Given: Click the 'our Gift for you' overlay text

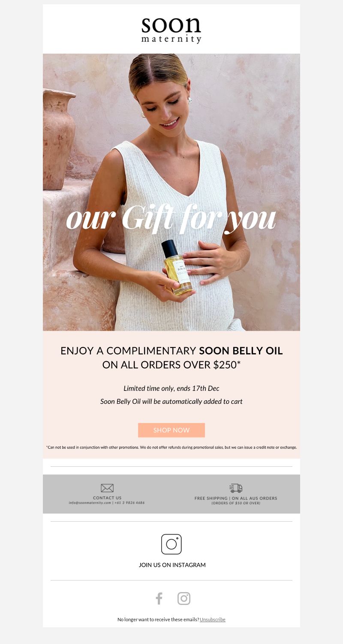Looking at the screenshot, I should 171,219.
